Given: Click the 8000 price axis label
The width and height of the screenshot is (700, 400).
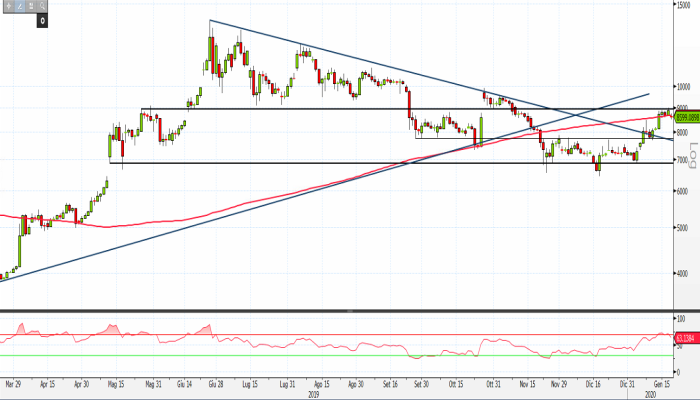Looking at the screenshot, I should tap(683, 132).
